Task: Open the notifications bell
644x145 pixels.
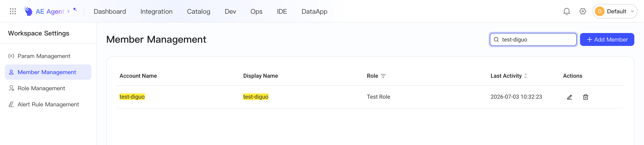Action: click(x=567, y=11)
